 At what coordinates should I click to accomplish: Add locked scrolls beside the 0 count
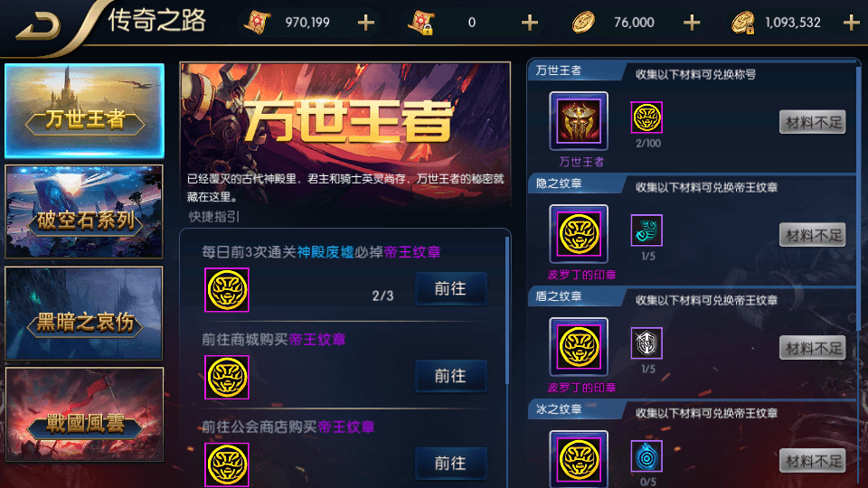[x=529, y=23]
